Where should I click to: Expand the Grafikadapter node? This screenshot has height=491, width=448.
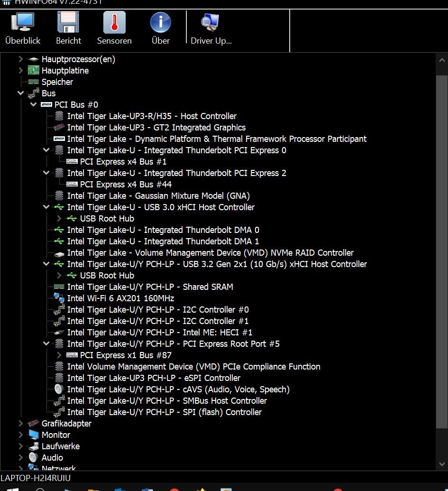tap(21, 424)
